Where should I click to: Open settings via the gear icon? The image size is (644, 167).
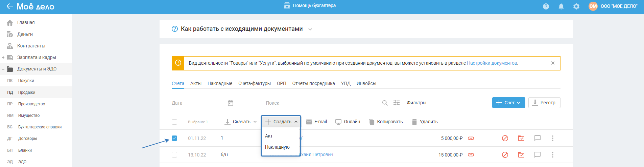click(576, 6)
